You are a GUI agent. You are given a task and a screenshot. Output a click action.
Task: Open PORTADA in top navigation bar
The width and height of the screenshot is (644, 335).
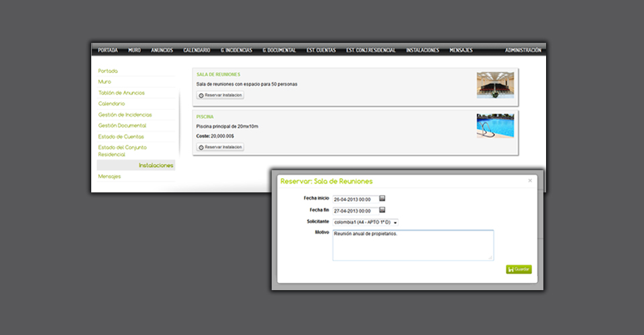coord(108,50)
